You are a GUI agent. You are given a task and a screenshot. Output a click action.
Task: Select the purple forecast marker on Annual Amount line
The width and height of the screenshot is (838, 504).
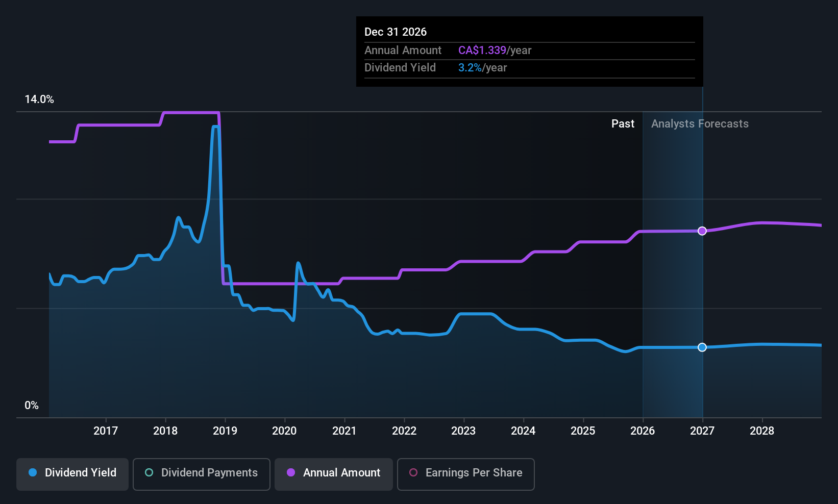pos(702,231)
